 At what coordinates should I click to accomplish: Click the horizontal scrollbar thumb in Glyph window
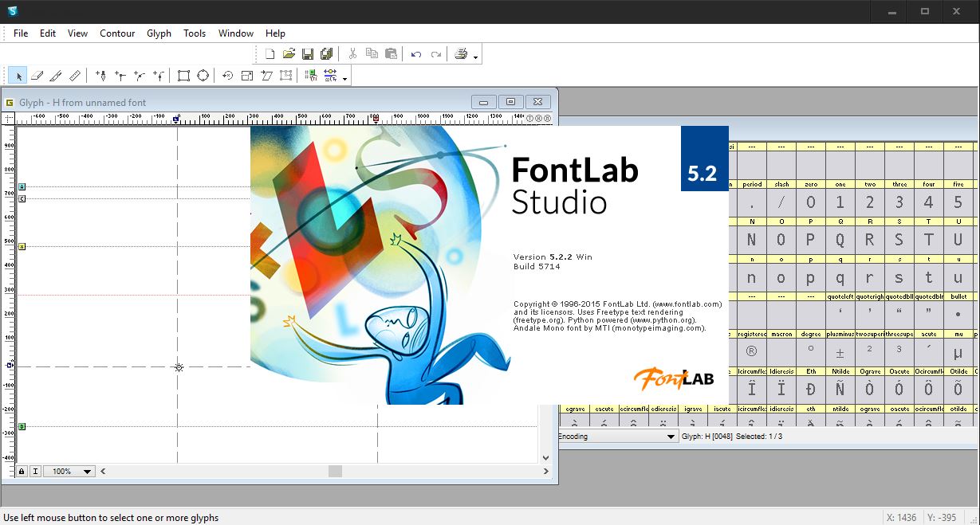pyautogui.click(x=335, y=472)
